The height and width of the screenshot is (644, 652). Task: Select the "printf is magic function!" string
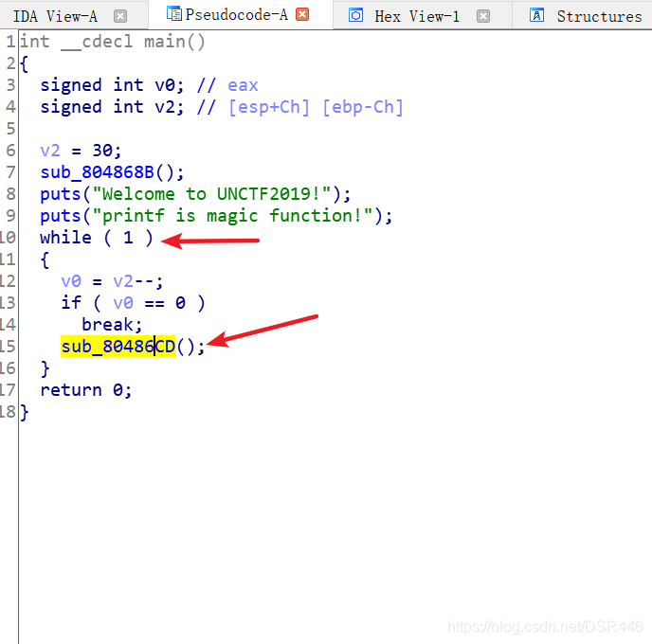click(232, 216)
